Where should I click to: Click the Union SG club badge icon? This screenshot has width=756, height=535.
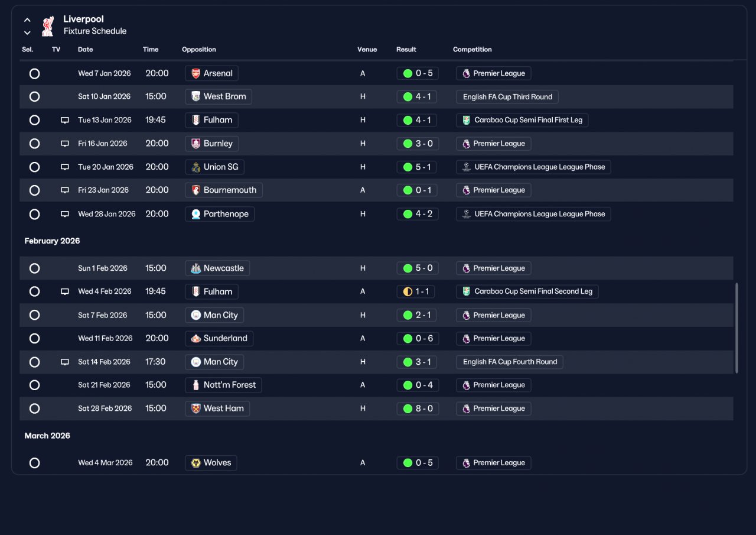click(196, 167)
